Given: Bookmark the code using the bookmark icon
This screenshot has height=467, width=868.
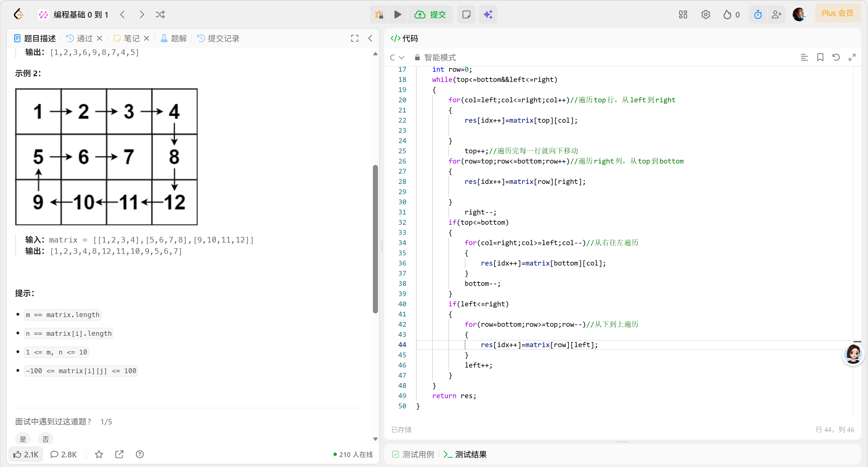Looking at the screenshot, I should pos(820,57).
